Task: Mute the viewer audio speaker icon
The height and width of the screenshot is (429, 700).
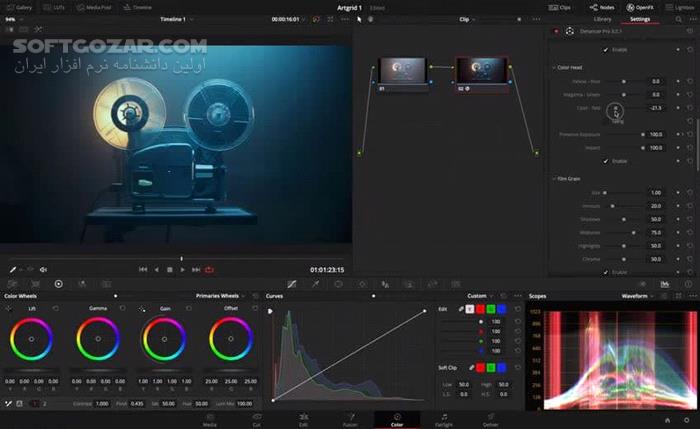Action: pos(43,269)
